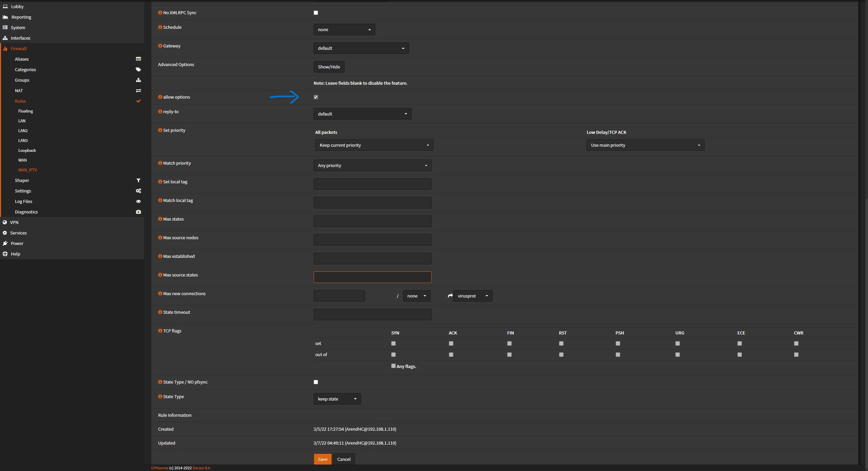
Task: Open the Interfaces menu in sidebar
Action: point(20,38)
